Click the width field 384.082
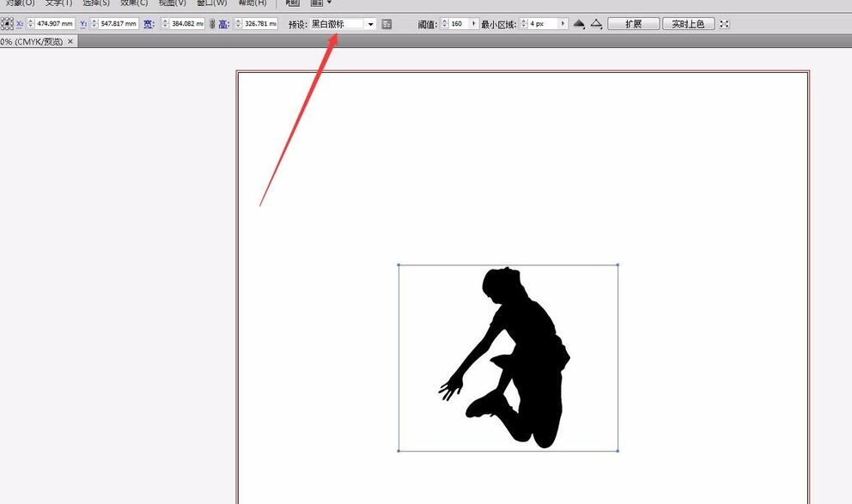The width and height of the screenshot is (852, 504). 187,24
